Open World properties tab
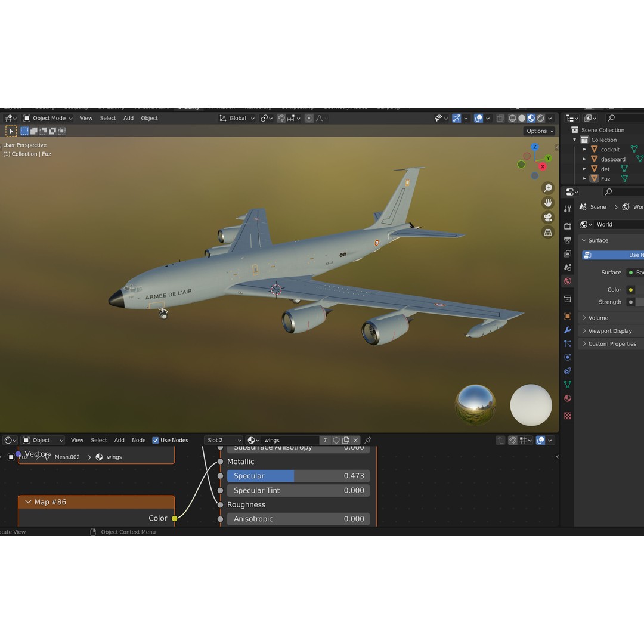644x644 pixels. point(568,281)
